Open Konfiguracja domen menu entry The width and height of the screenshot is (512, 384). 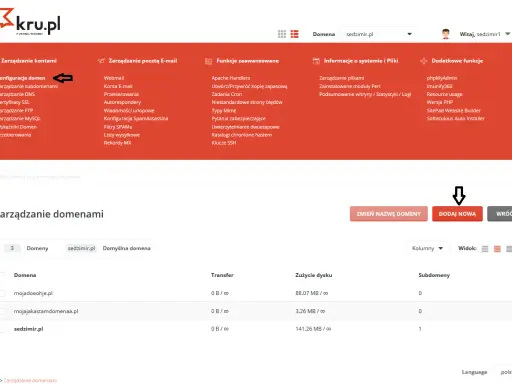point(22,78)
